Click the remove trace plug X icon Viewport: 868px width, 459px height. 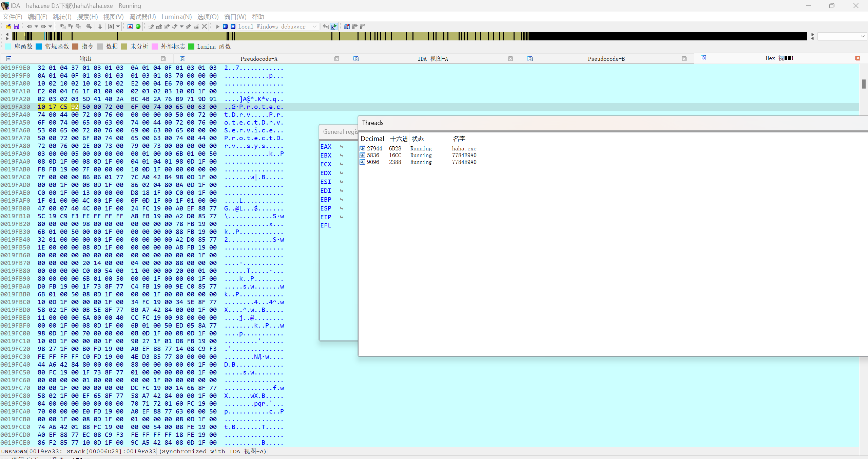coord(363,26)
